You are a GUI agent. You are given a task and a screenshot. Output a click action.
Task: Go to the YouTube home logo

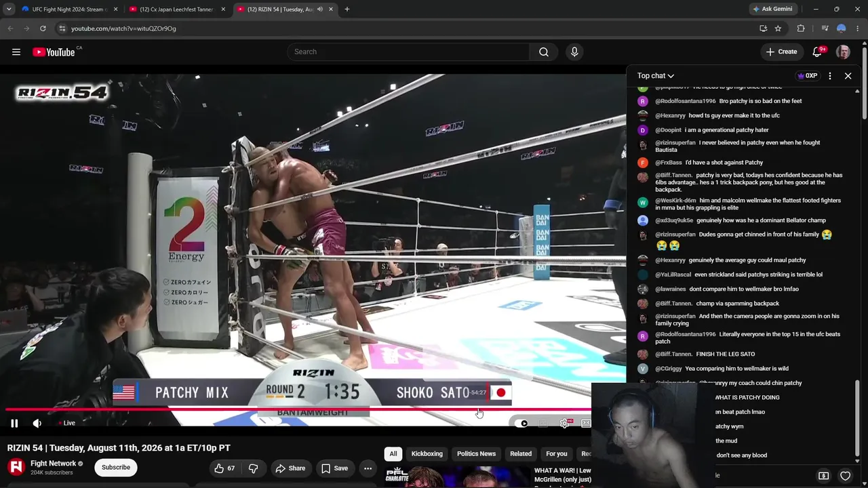54,52
